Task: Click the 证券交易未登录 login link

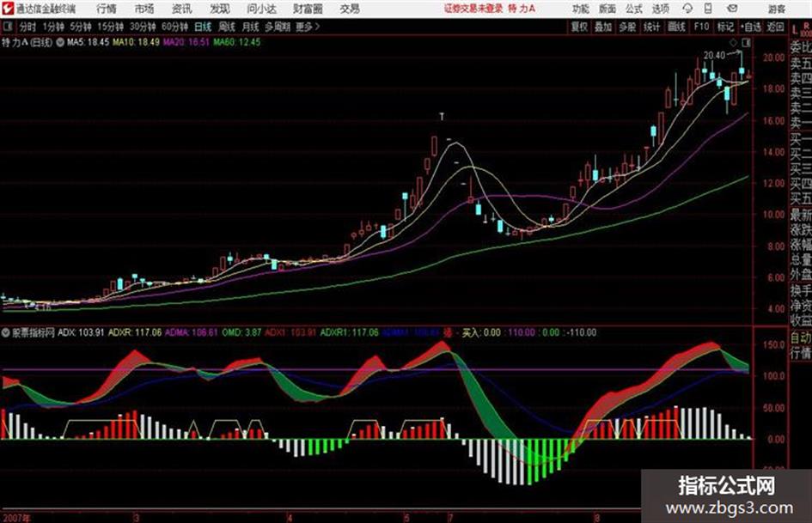Action: click(x=473, y=9)
